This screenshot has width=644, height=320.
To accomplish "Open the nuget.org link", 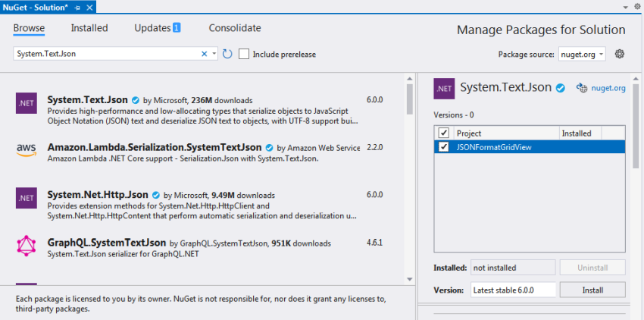I will (x=608, y=88).
